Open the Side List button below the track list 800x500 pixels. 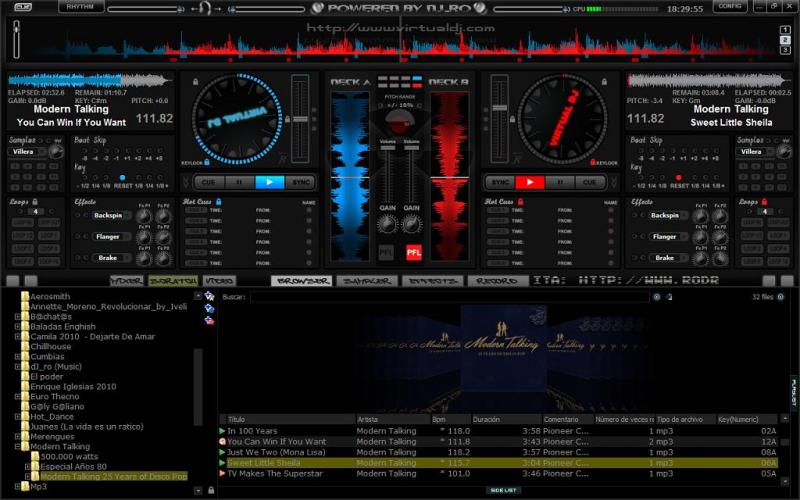pyautogui.click(x=503, y=490)
